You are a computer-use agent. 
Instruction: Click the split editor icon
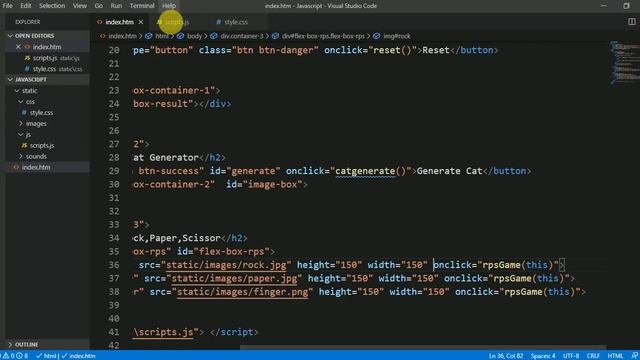coord(631,22)
